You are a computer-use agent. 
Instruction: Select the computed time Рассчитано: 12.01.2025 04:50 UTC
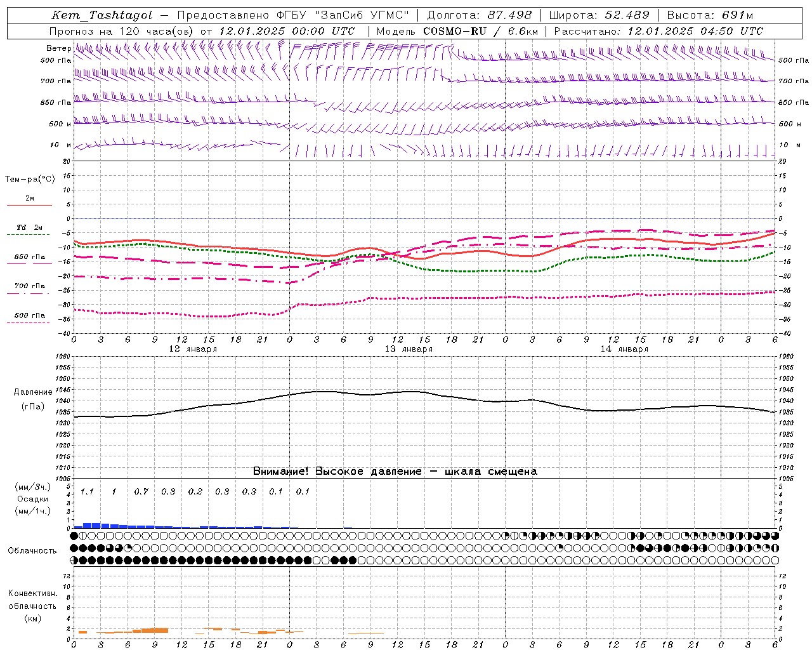coord(658,31)
